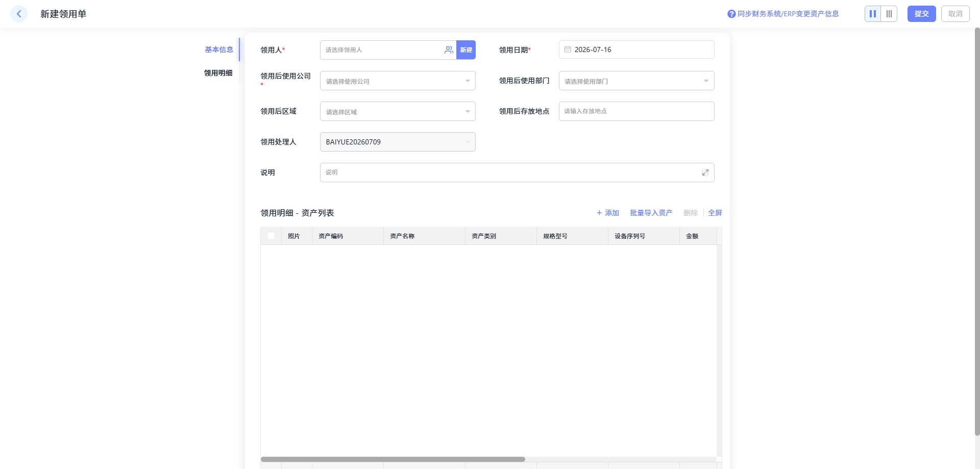Open the user picker icon in 领用人 field
980x469 pixels.
point(449,50)
